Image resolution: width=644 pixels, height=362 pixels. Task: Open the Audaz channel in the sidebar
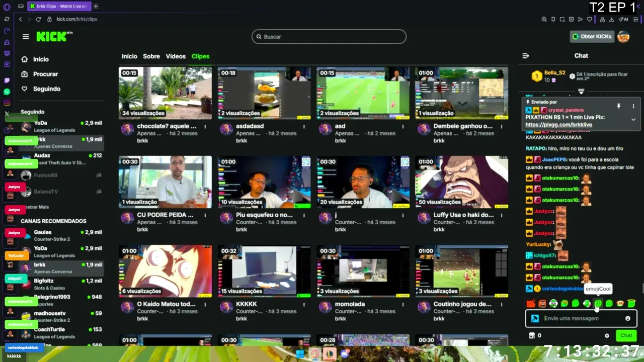pyautogui.click(x=61, y=159)
